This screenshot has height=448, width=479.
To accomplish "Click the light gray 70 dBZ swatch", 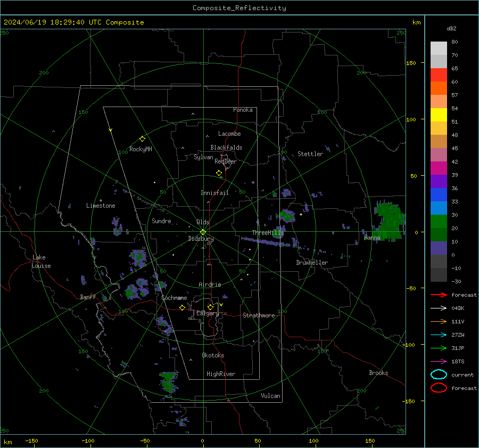I will coord(439,48).
